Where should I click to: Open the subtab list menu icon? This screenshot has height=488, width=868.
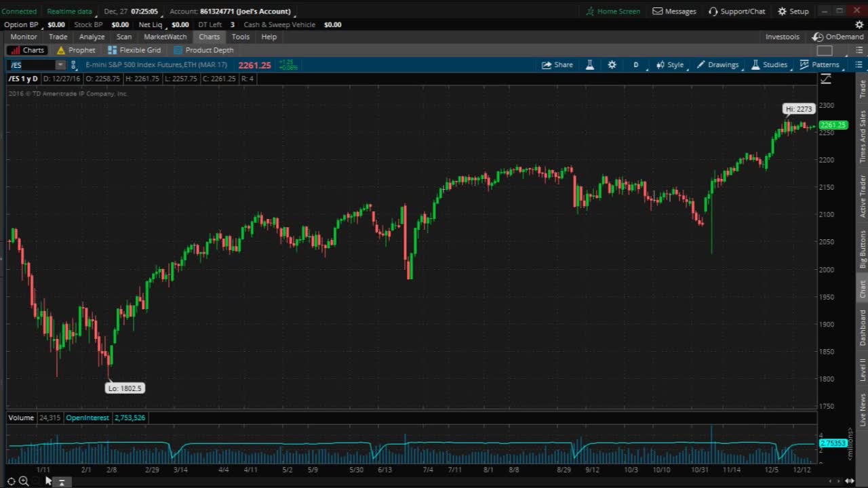tap(859, 50)
